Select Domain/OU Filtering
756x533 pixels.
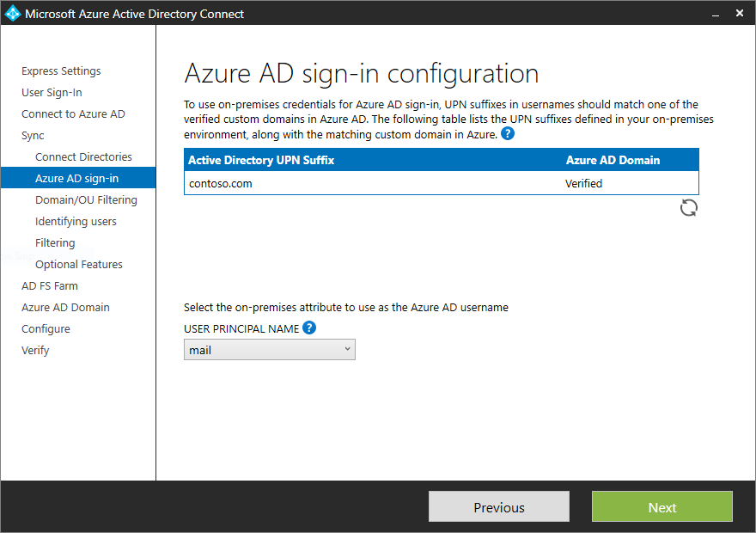[x=86, y=199]
